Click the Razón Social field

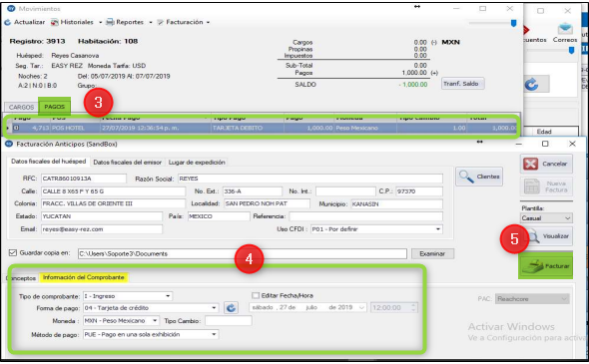click(309, 179)
